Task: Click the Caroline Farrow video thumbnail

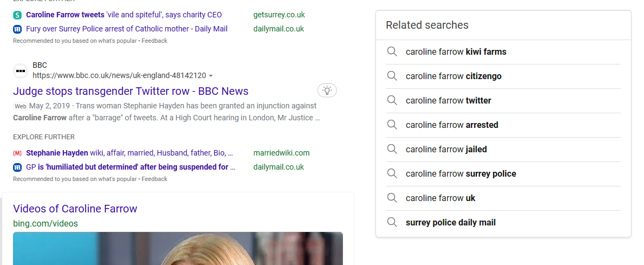Action: tap(178, 249)
